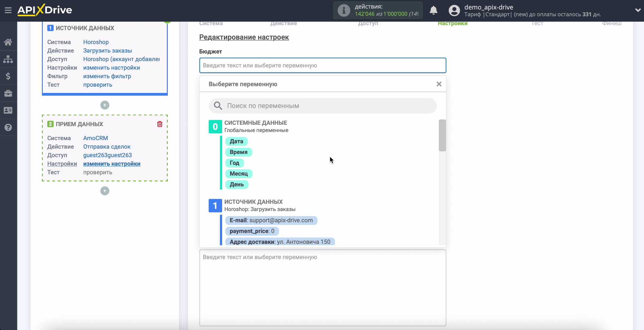Collapse the ИСТОЧНИК ДАННЫХ variable section

(x=253, y=202)
